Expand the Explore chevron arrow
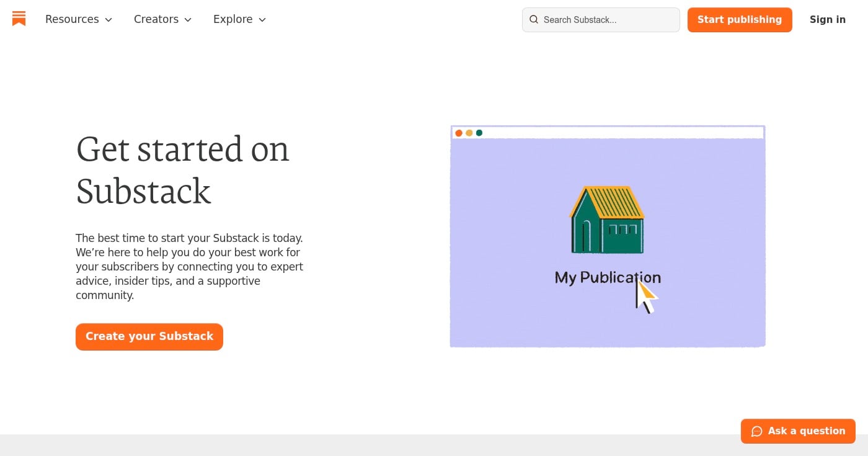The image size is (868, 456). 262,20
